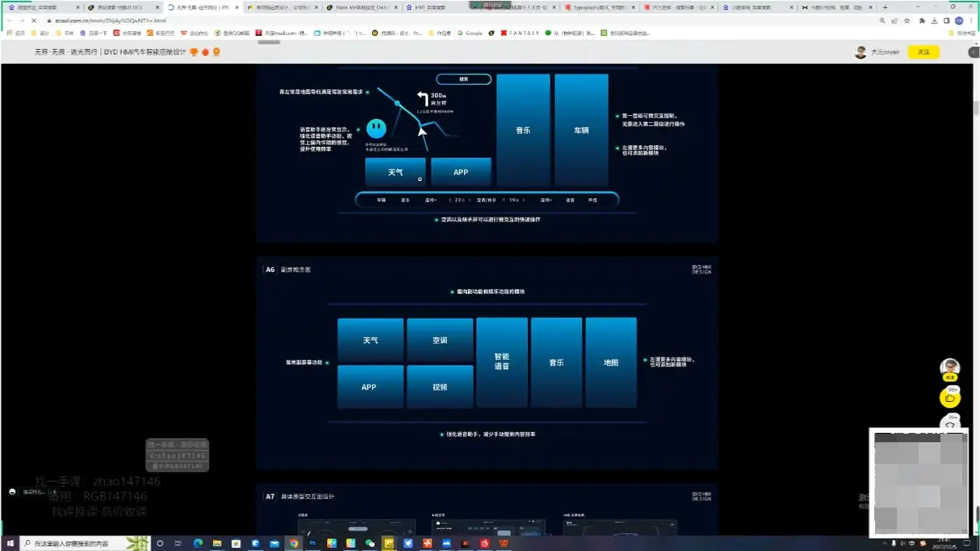Click the yellow follow button beside author
The height and width of the screenshot is (551, 980).
point(923,52)
